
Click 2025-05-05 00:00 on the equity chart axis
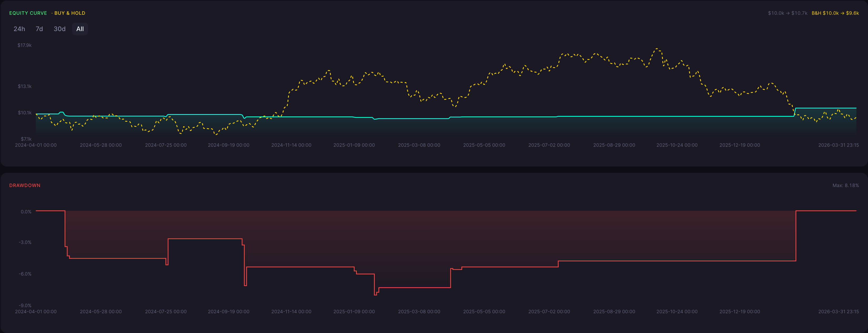click(x=484, y=145)
